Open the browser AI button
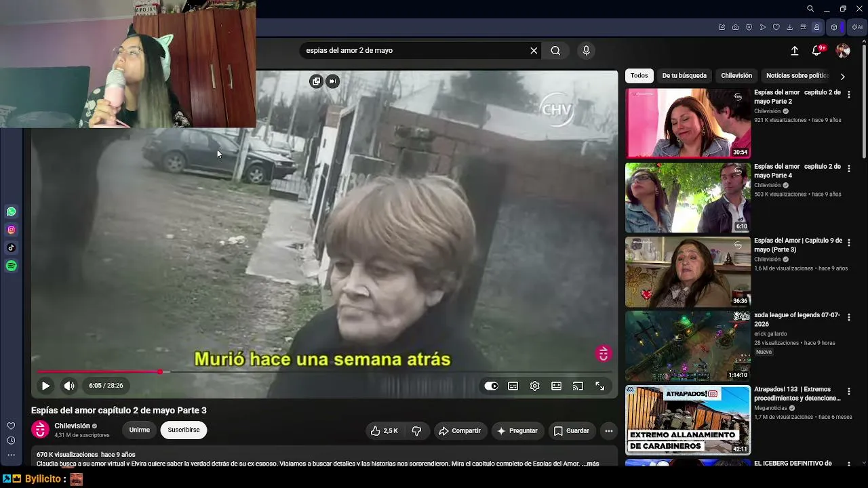This screenshot has width=868, height=488. (857, 27)
